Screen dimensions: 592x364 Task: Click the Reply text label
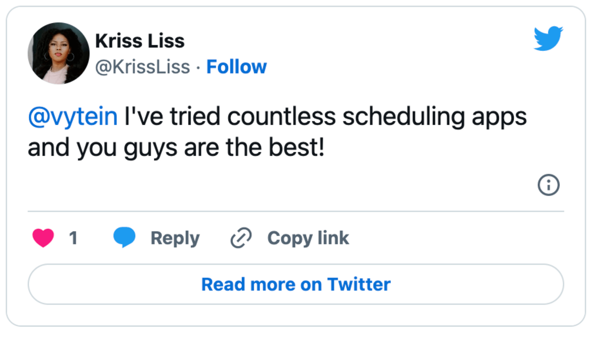[175, 238]
